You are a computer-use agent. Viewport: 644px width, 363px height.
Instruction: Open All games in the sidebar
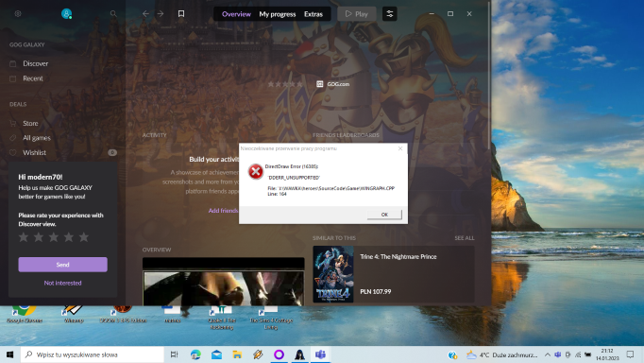pyautogui.click(x=37, y=138)
